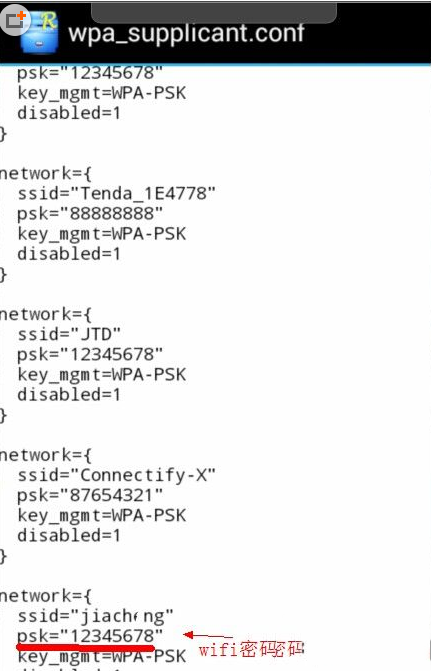
Task: Tap the wpa_supplicant.conf title text
Action: pyautogui.click(x=187, y=33)
